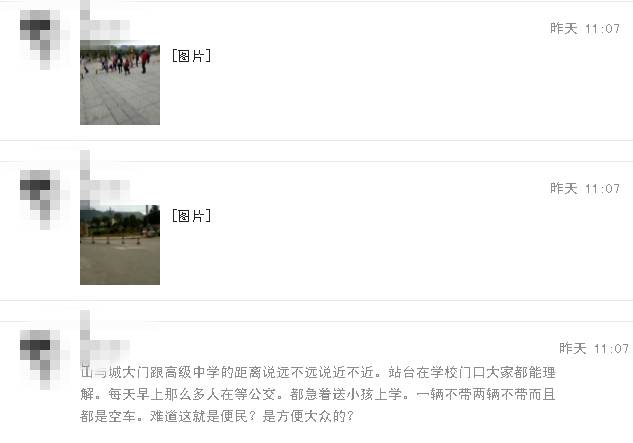Image resolution: width=633 pixels, height=443 pixels.
Task: Click the pixelated avatar beside the text message
Action: pos(40,359)
